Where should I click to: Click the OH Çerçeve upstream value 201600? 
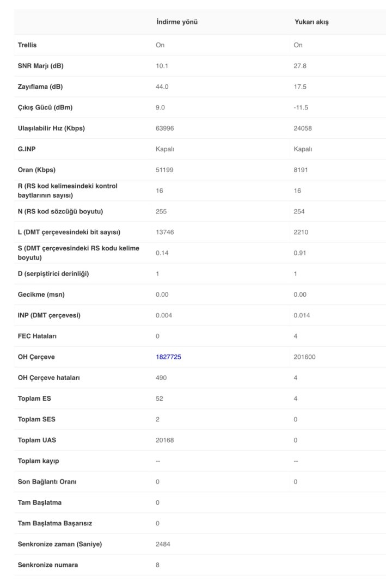(x=304, y=357)
